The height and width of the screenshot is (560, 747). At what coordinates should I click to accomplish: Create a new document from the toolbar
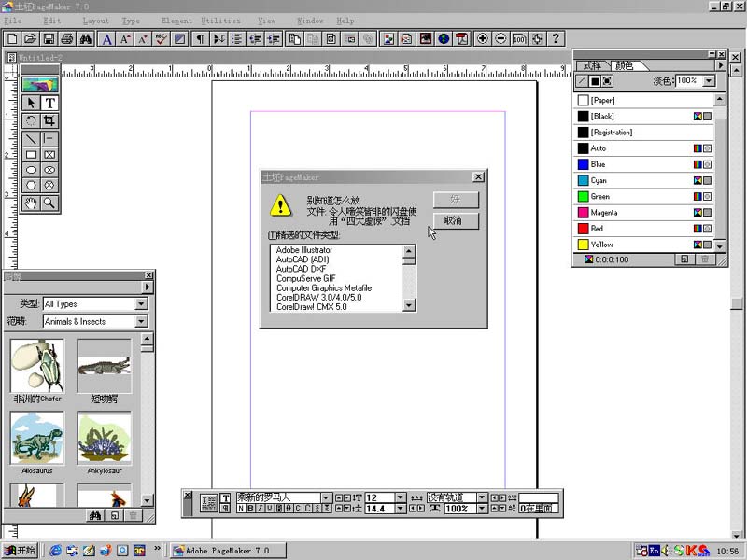[x=12, y=38]
